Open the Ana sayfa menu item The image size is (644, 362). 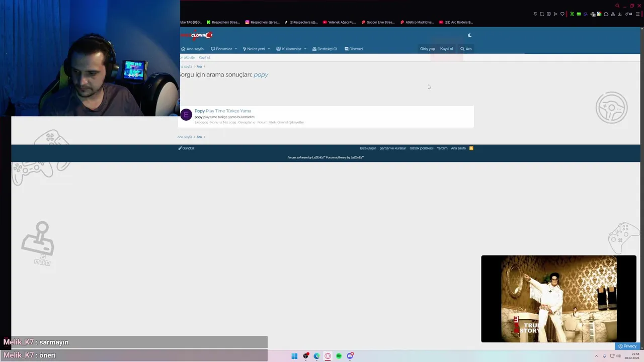[x=192, y=49]
